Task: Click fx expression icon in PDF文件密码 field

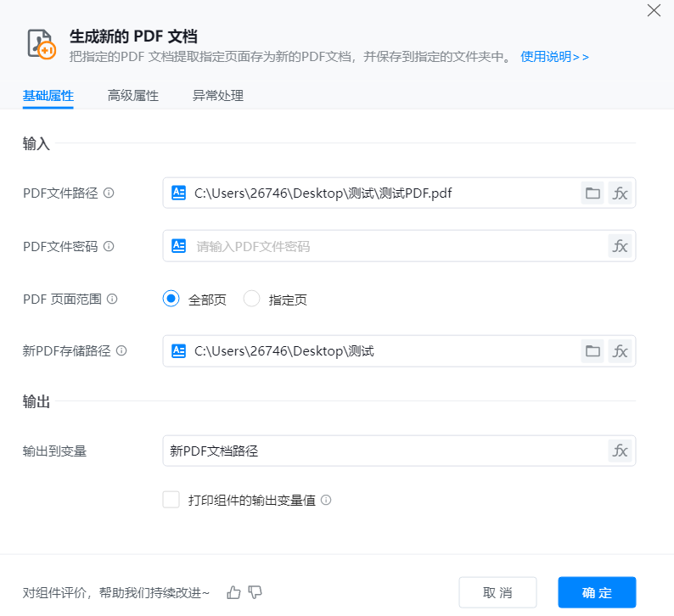Action: 621,246
